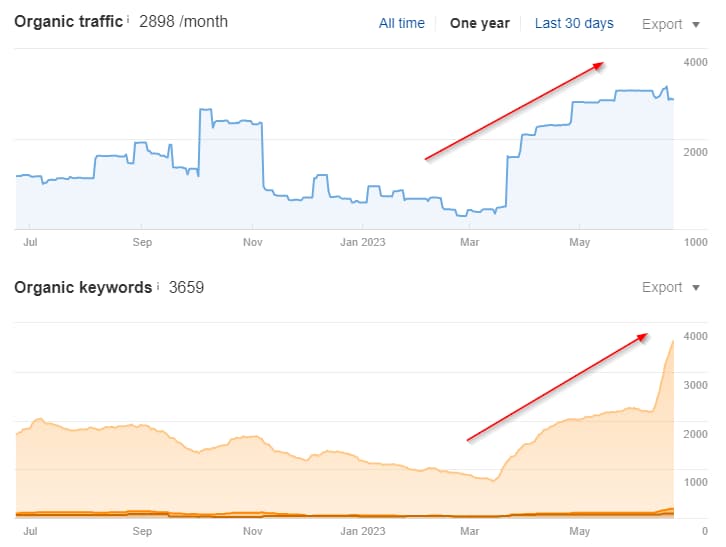Image resolution: width=726 pixels, height=547 pixels.
Task: Click the info icon beside Organic keywords
Action: [x=157, y=285]
